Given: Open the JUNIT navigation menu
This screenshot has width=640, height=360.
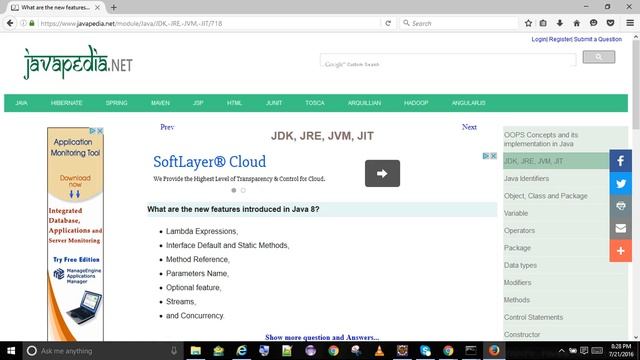Looking at the screenshot, I should (x=274, y=103).
